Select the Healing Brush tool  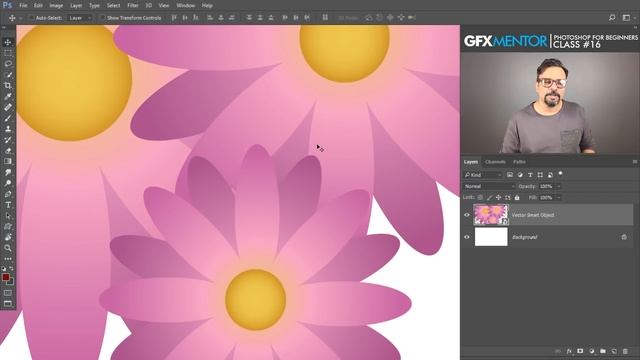[8, 107]
